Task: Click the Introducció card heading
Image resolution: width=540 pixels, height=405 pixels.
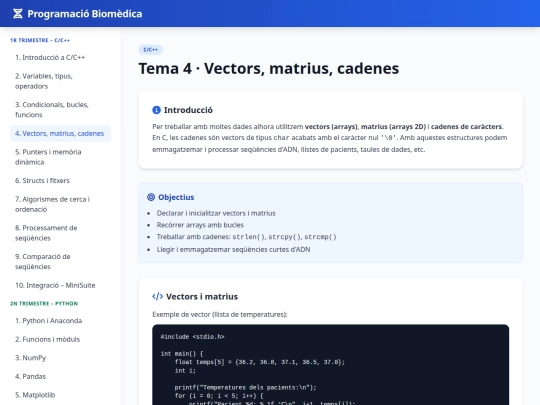Action: click(x=188, y=110)
